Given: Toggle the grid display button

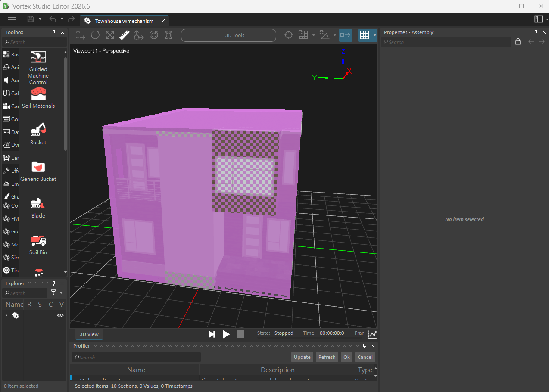Looking at the screenshot, I should tap(365, 35).
